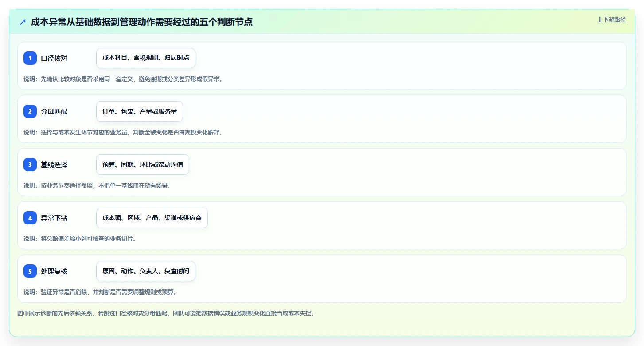
Task: Click the 处理复核 step title
Action: [x=54, y=271]
